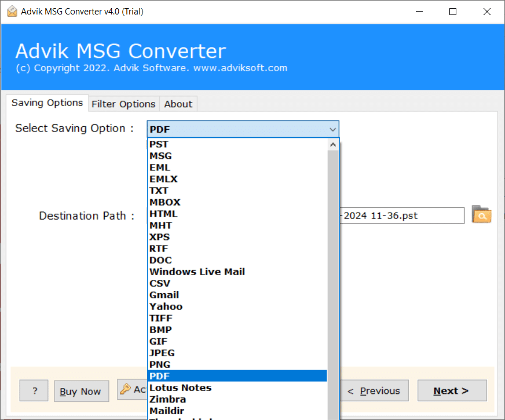Pick MBOX as saving option

point(237,202)
